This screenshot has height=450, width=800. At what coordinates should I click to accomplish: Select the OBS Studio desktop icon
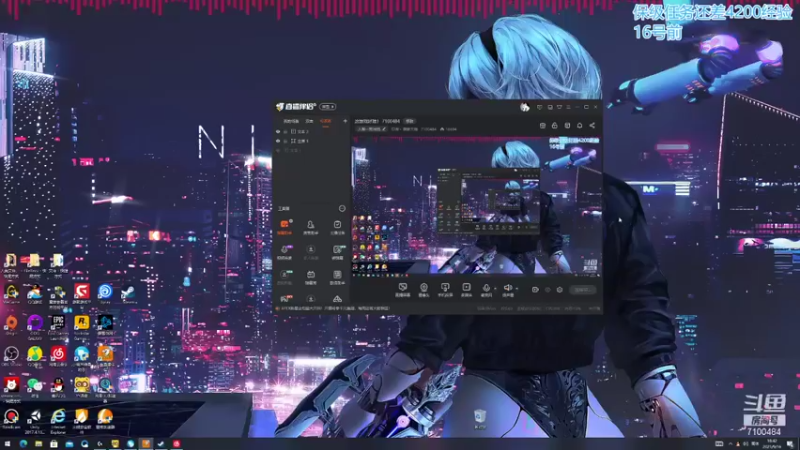11,356
